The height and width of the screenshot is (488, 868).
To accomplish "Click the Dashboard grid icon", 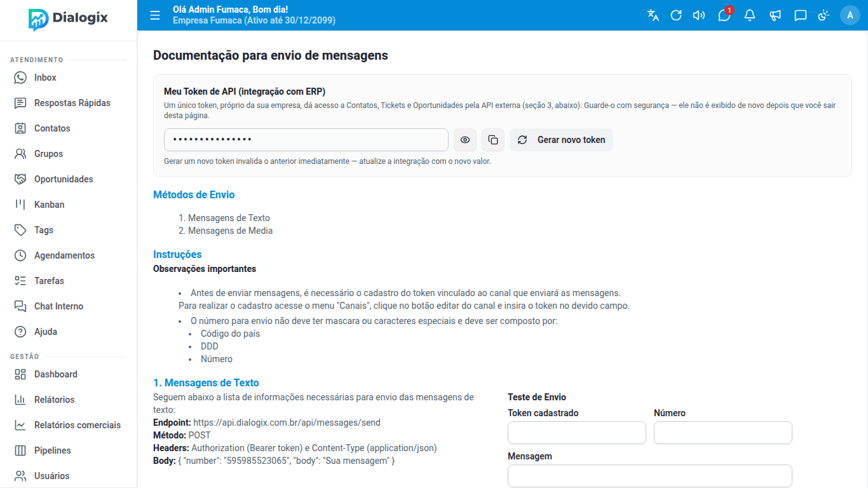I will coord(20,374).
